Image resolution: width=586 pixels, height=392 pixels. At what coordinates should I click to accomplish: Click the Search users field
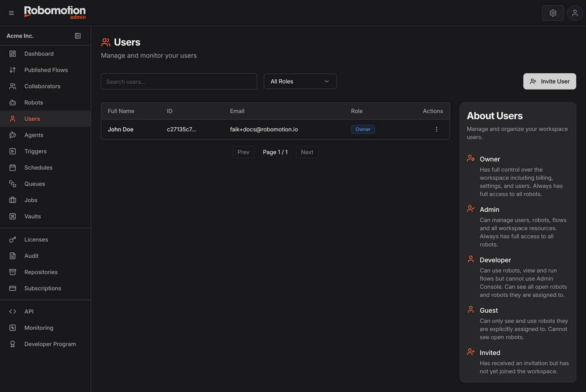(179, 81)
